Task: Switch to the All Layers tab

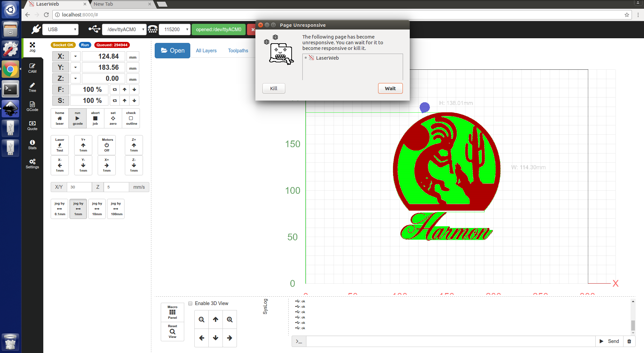Action: 206,51
